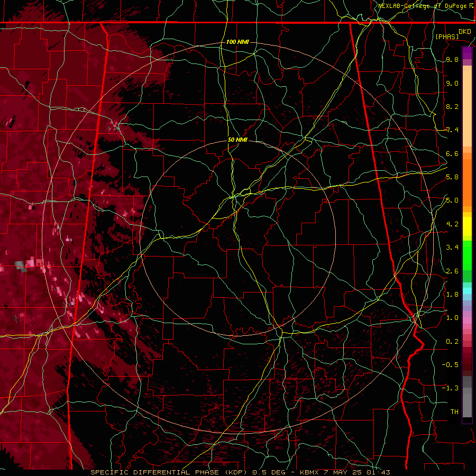Image resolution: width=476 pixels, height=476 pixels.
Task: Click the 7.4 scale value
Action: click(x=452, y=130)
